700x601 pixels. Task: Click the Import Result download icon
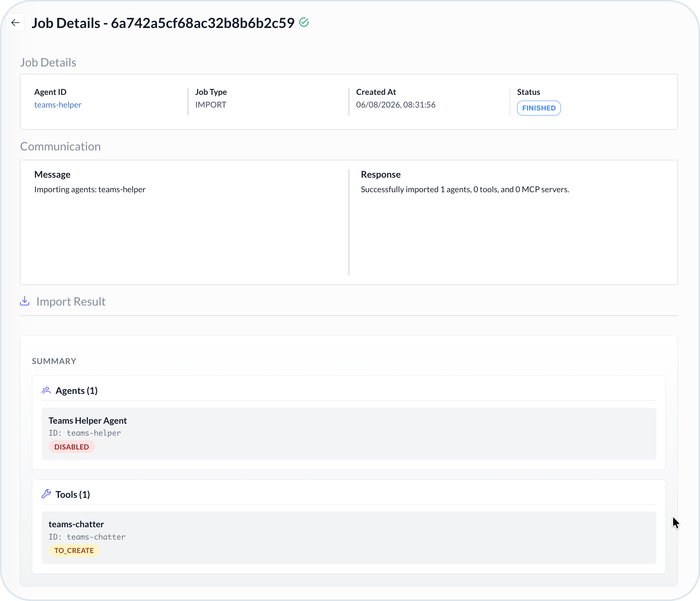click(x=25, y=301)
